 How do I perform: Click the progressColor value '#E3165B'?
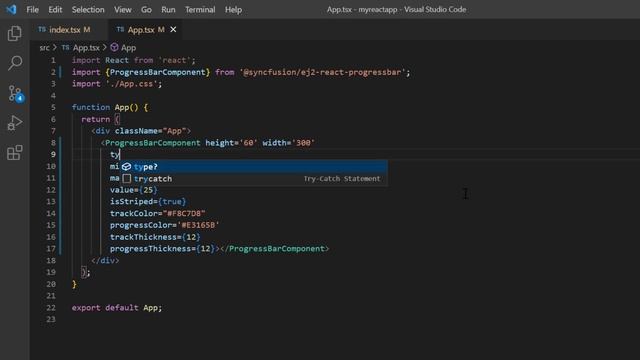[x=198, y=225]
